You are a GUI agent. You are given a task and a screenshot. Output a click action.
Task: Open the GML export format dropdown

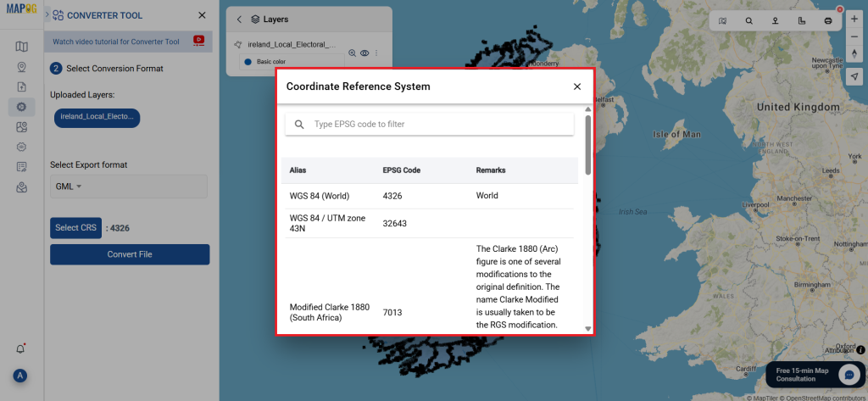coord(129,187)
